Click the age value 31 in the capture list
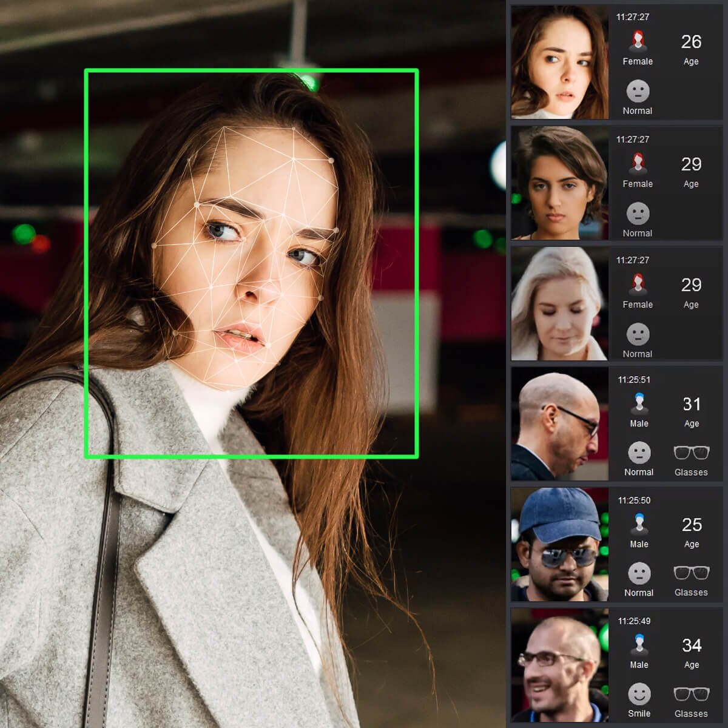Viewport: 728px width, 728px height. click(691, 404)
